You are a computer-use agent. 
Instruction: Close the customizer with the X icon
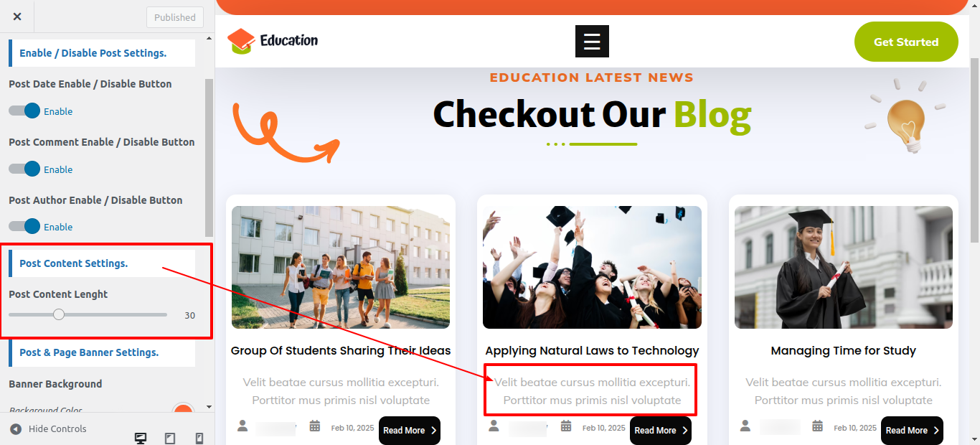pos(17,17)
